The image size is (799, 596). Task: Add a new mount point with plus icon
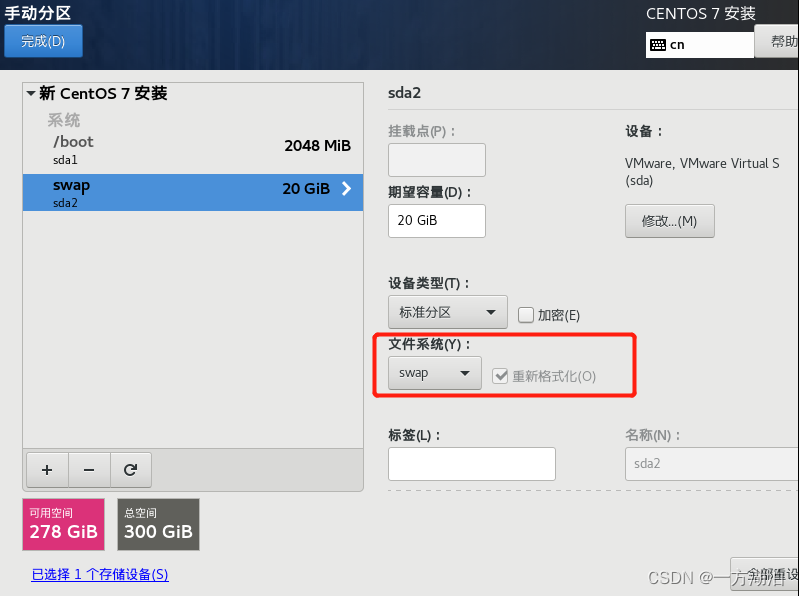(x=47, y=470)
